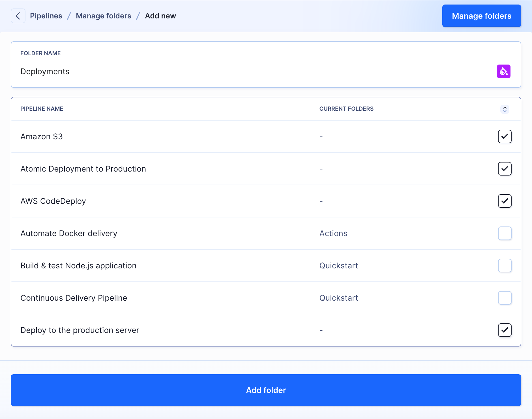Screen dimensions: 532x419
Task: Uncheck Atomic Deployment to Production checkbox
Action: tap(505, 169)
